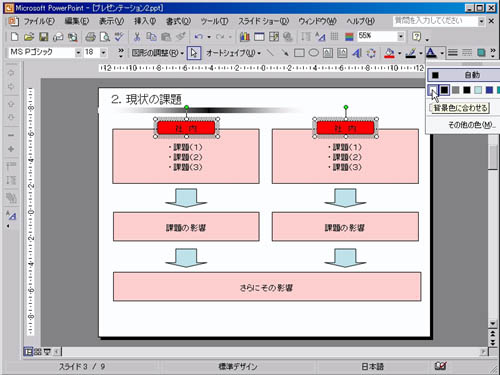Insert a text box with horizontal text box icon
The image size is (500, 375).
point(328,53)
